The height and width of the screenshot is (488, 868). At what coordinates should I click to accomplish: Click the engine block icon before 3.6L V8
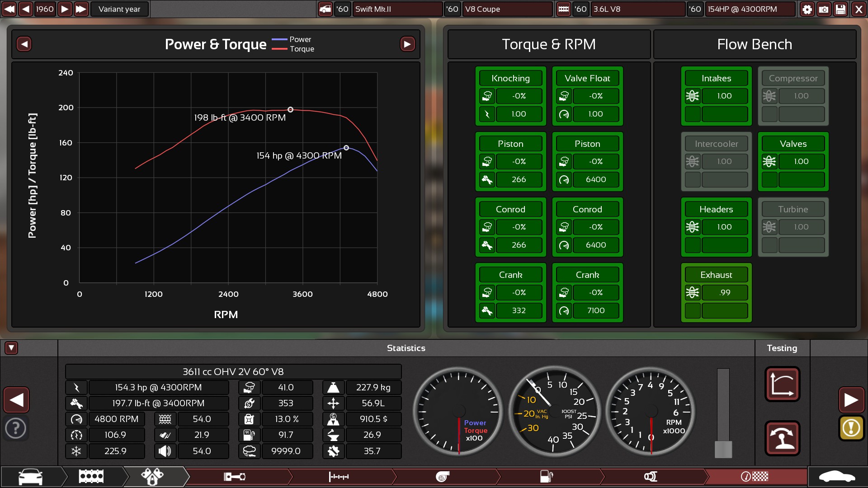[563, 9]
